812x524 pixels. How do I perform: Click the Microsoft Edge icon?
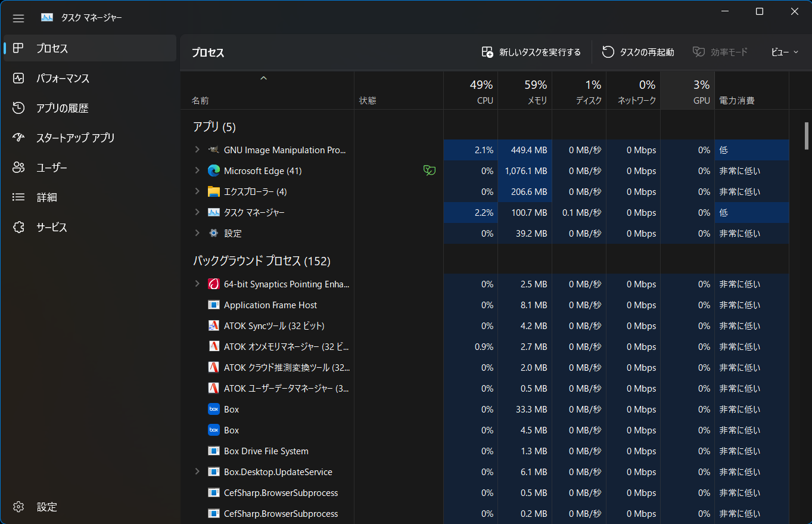coord(214,171)
